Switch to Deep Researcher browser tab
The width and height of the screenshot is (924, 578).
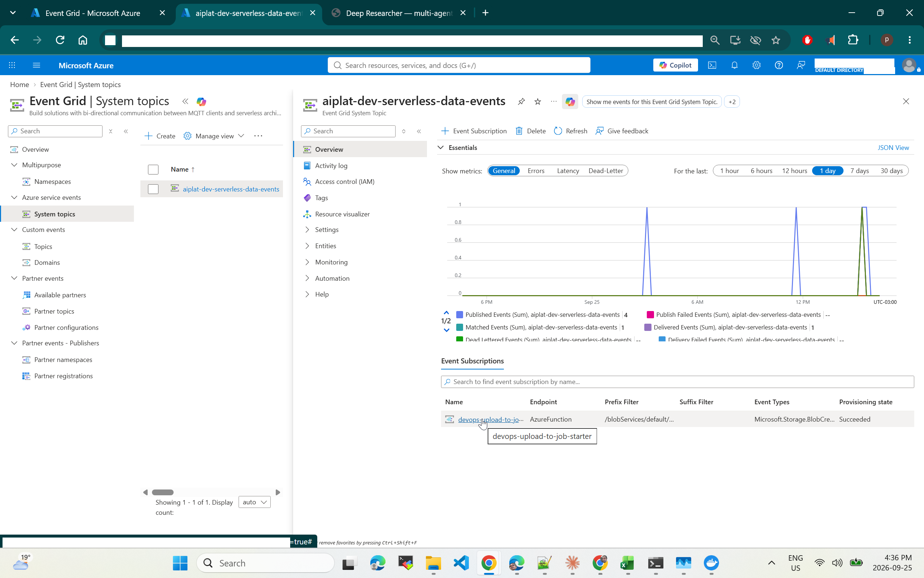398,13
